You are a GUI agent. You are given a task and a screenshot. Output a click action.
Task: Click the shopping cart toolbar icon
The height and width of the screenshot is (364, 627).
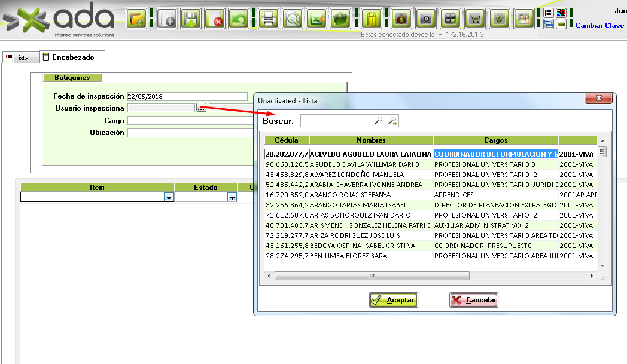pos(476,19)
